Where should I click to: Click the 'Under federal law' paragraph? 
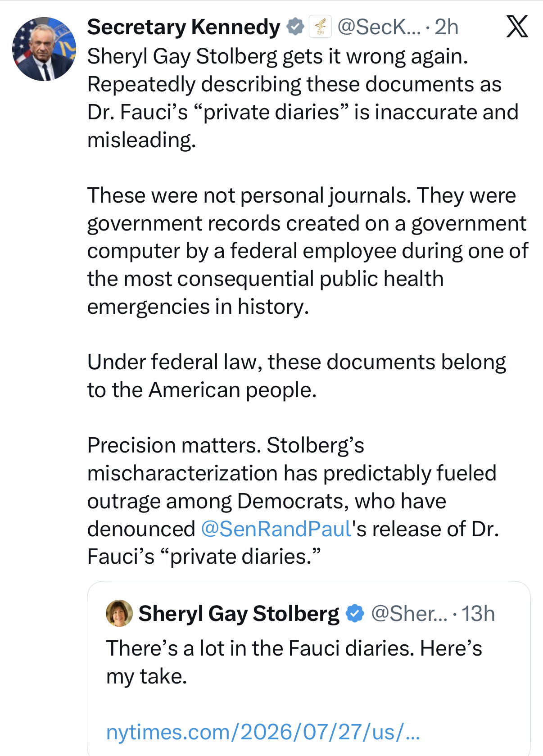pyautogui.click(x=297, y=376)
